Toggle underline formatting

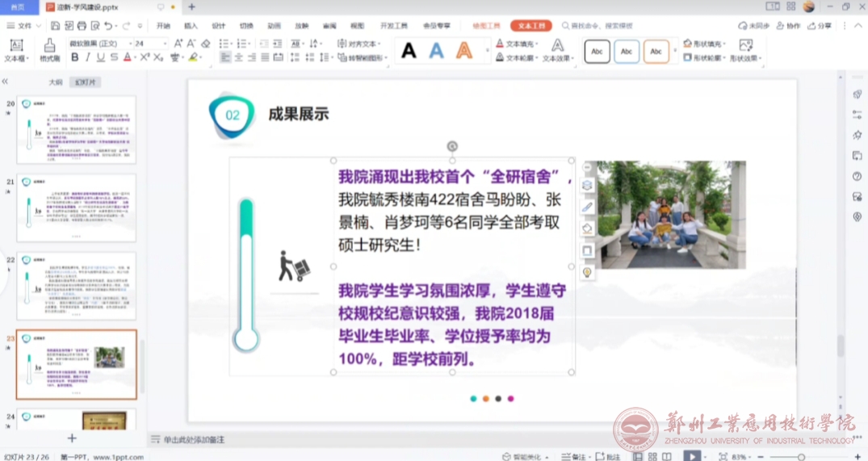101,57
